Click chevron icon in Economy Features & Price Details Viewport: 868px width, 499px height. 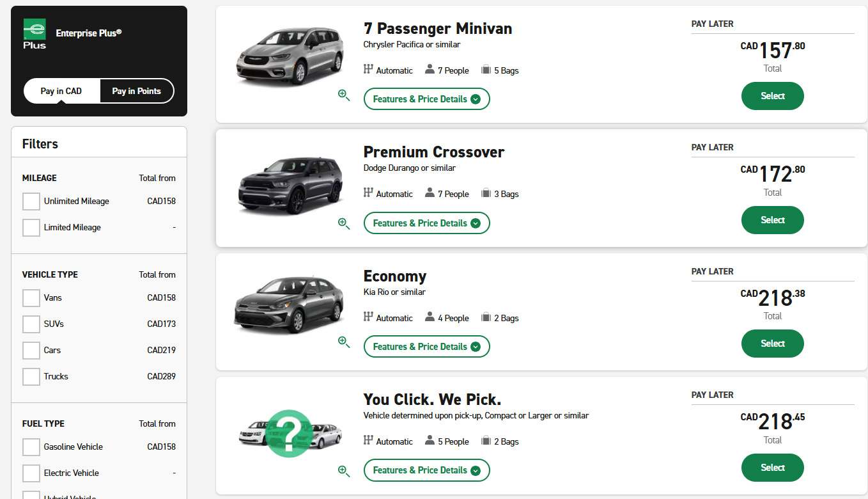(x=476, y=347)
